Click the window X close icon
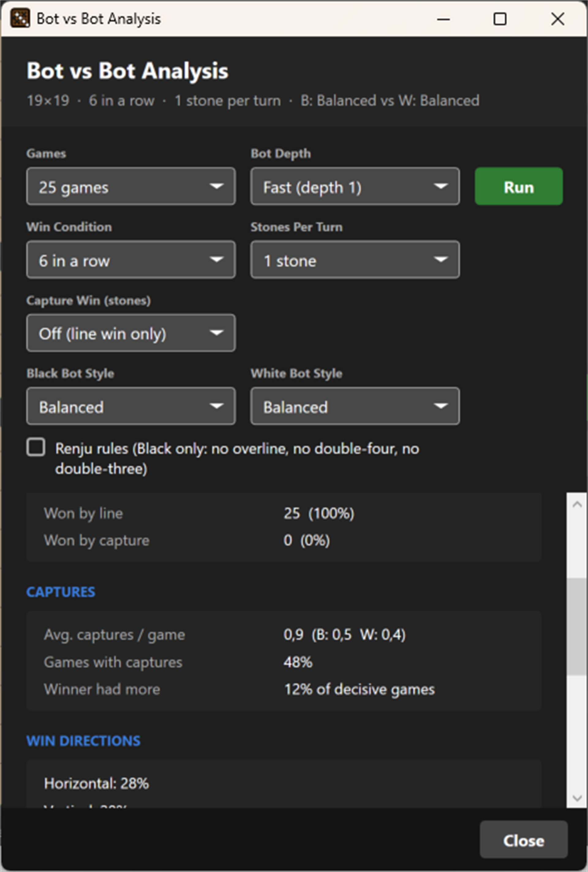This screenshot has width=588, height=872. pyautogui.click(x=558, y=19)
